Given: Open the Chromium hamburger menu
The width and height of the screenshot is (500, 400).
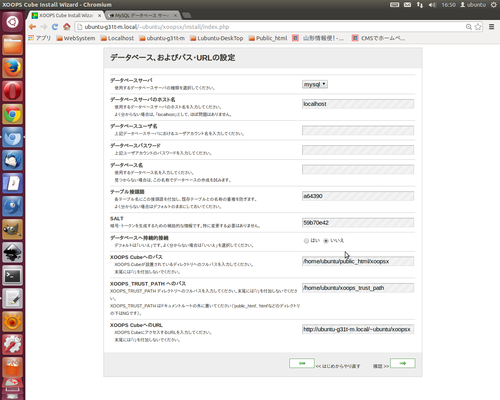Looking at the screenshot, I should [x=491, y=27].
